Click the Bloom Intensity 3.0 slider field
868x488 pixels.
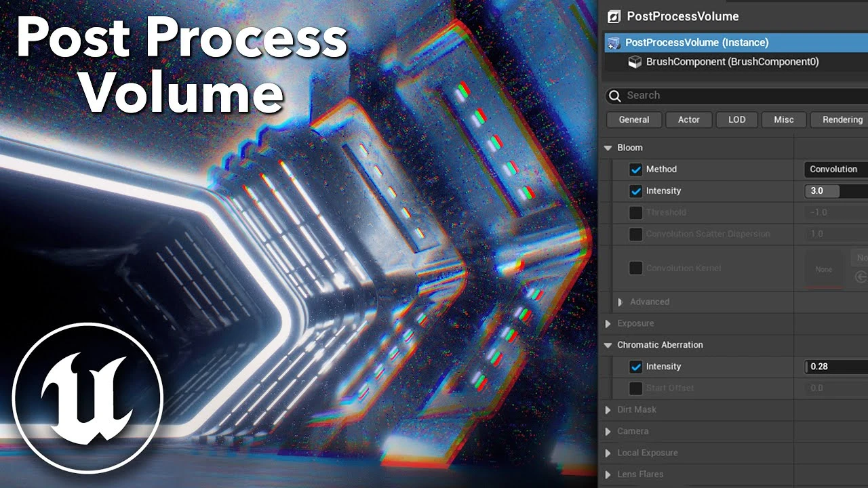(x=836, y=191)
